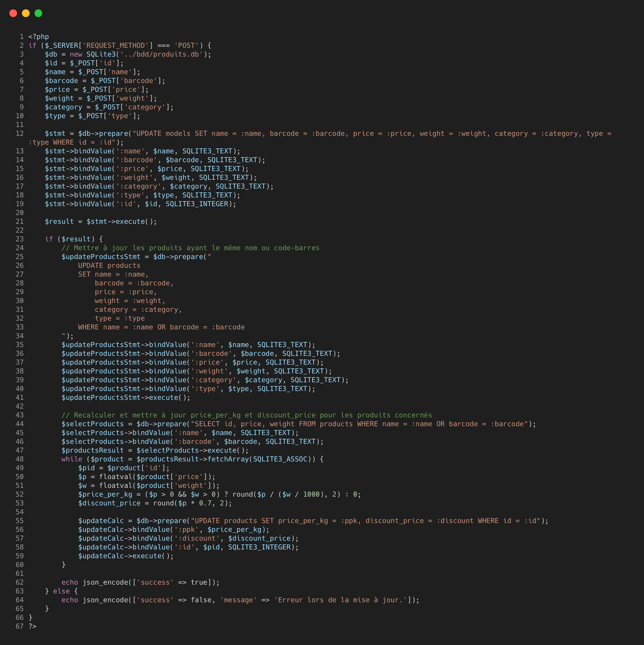Click line number 67 in the gutter
The width and height of the screenshot is (644, 645).
[19, 626]
